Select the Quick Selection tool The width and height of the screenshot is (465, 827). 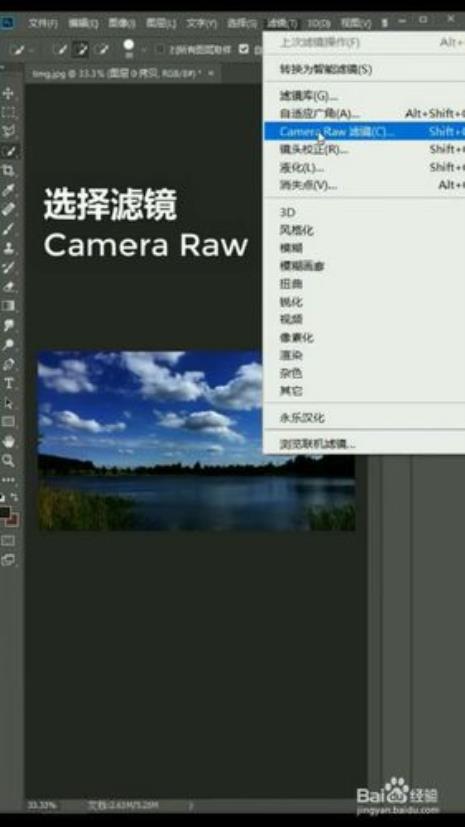point(8,151)
